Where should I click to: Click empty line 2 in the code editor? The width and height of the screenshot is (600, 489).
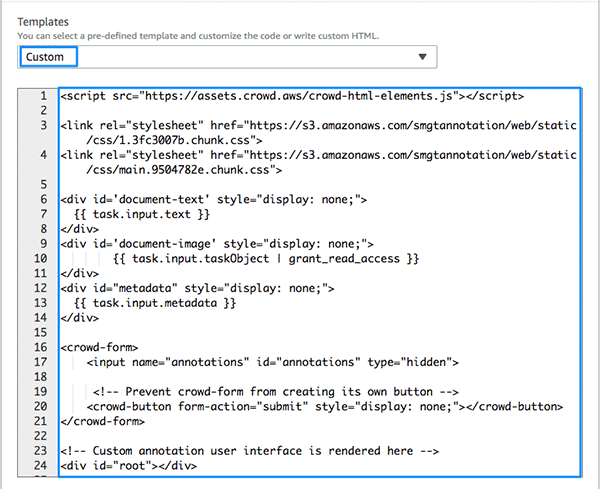coord(319,111)
